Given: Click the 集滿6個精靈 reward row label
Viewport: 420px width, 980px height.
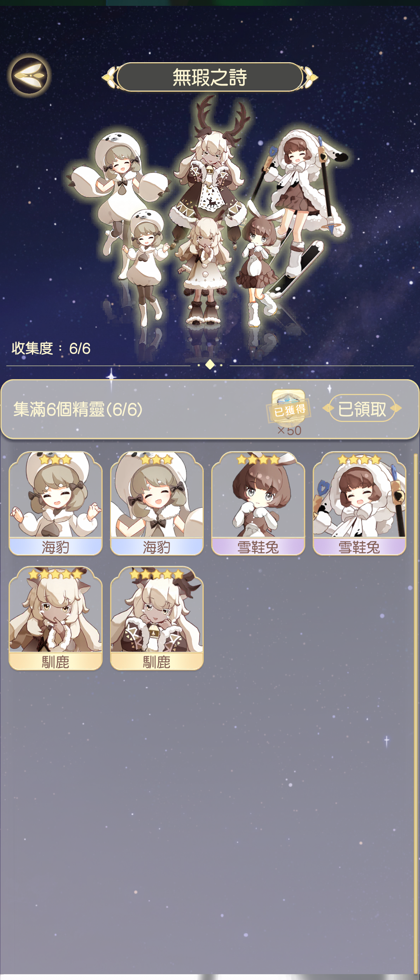Looking at the screenshot, I should 78,409.
